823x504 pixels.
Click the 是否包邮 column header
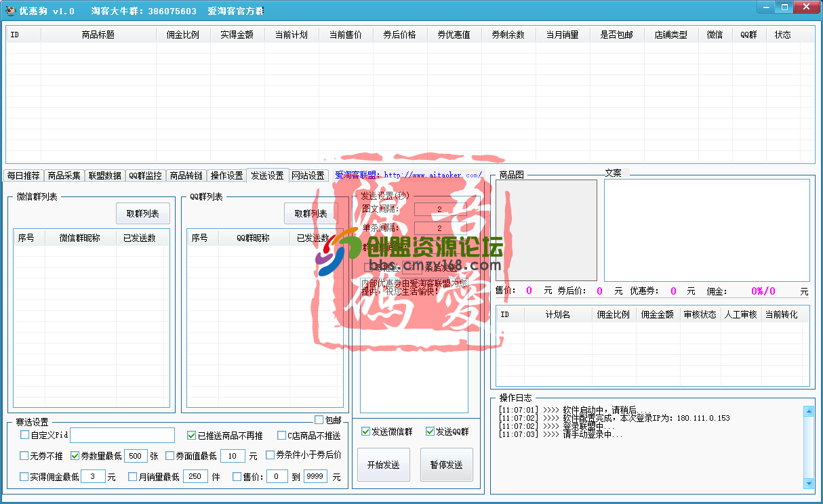click(617, 35)
